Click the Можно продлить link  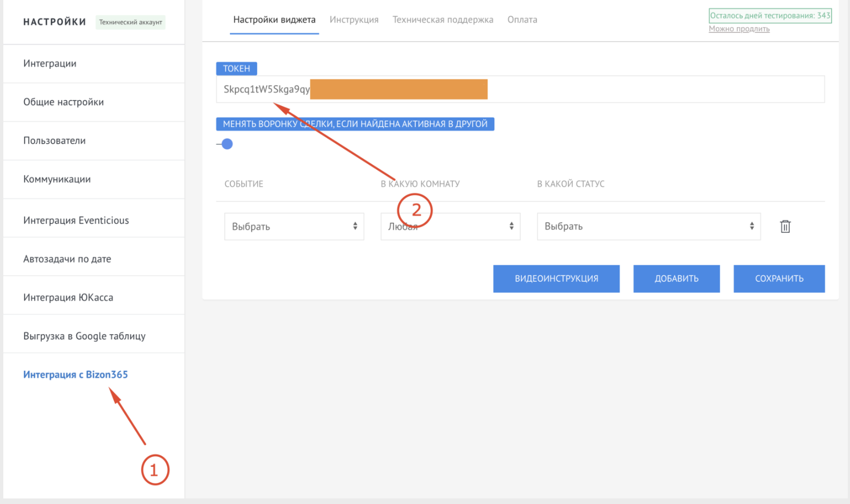coord(739,29)
